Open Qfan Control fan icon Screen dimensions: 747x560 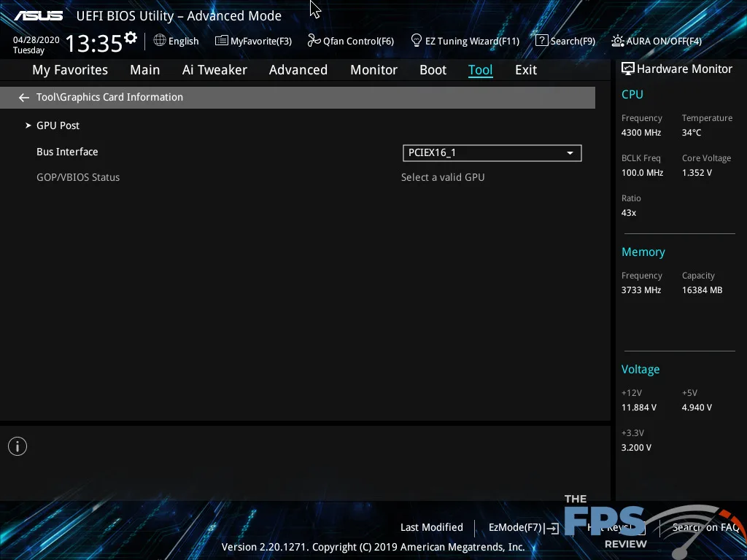coord(314,41)
